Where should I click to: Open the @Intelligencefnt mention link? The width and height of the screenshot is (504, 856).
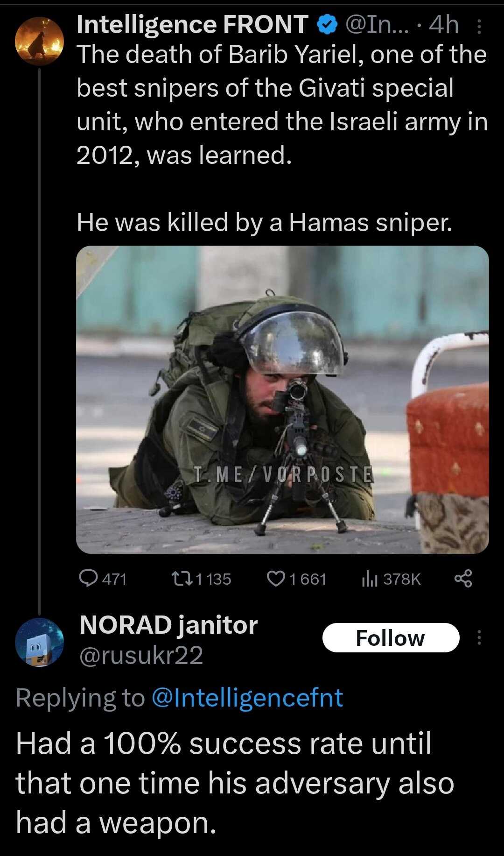point(247,698)
